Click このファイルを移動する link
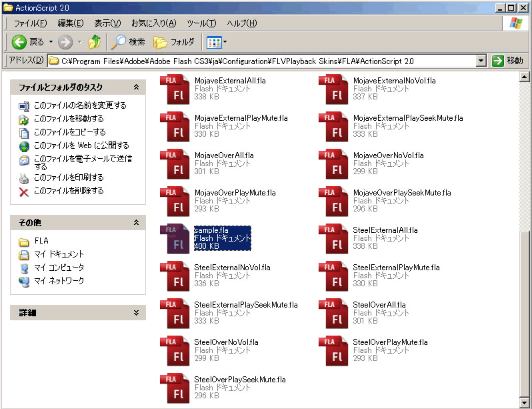Image resolution: width=532 pixels, height=409 pixels. [69, 119]
